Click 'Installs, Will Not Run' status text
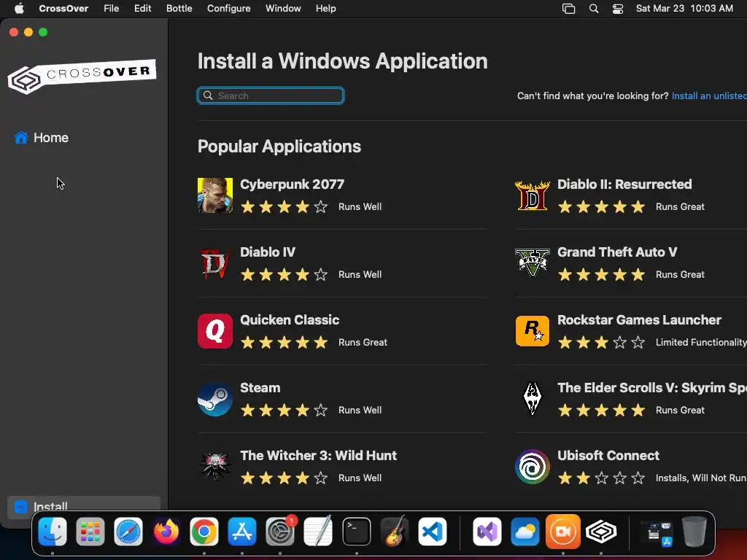 [701, 478]
